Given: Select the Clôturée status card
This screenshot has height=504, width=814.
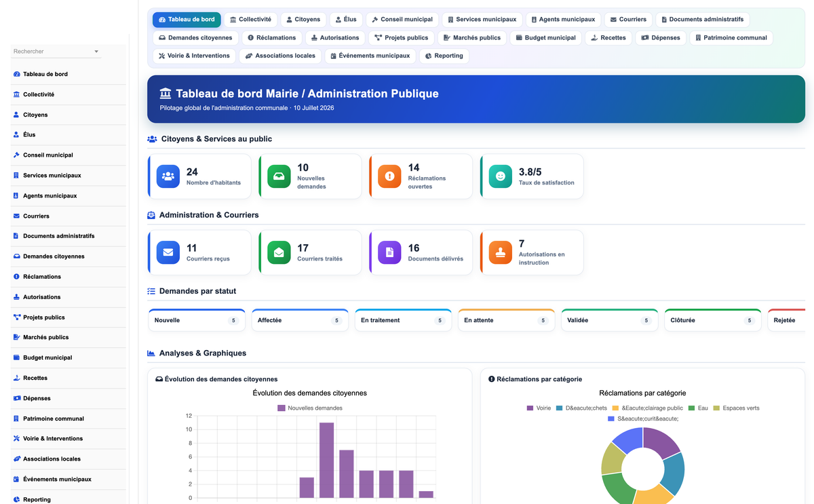Looking at the screenshot, I should (713, 320).
